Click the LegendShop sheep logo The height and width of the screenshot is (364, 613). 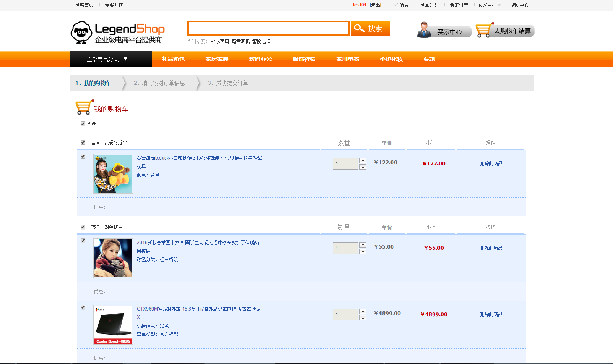[81, 32]
